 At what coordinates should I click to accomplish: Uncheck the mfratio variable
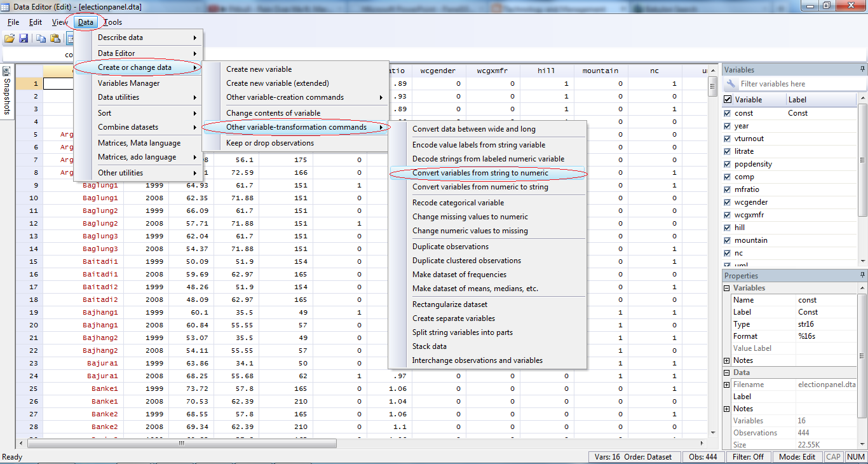(x=728, y=189)
